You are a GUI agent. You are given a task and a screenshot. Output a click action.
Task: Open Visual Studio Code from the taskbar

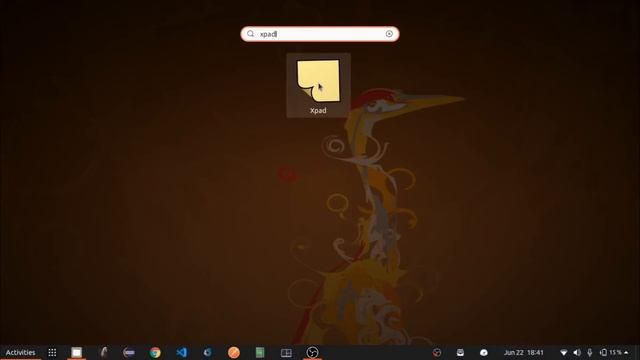click(181, 352)
